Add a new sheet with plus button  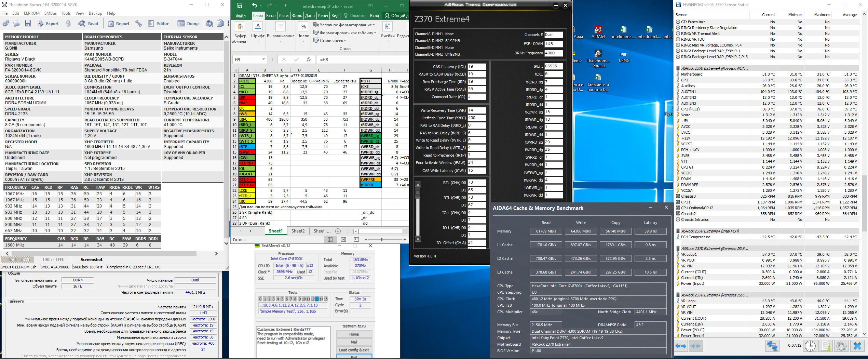point(338,231)
